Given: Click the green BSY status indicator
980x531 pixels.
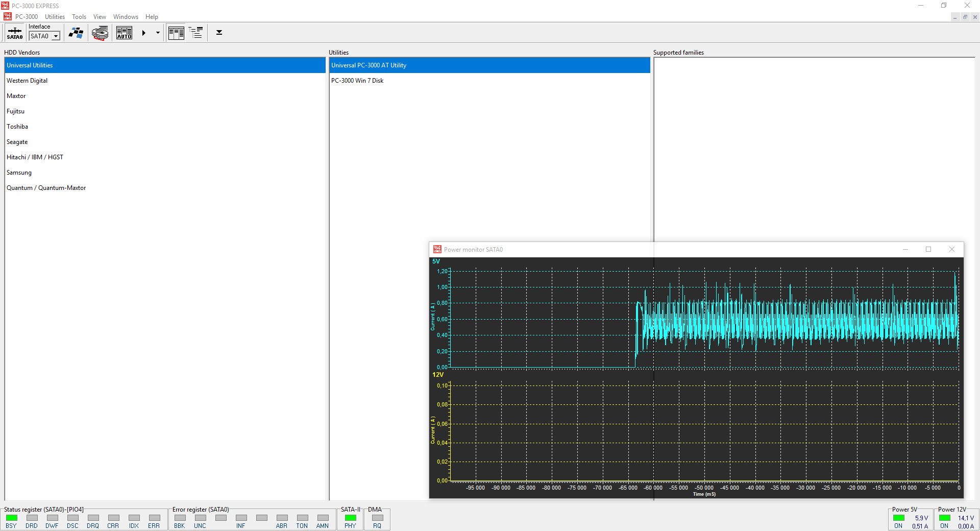Looking at the screenshot, I should [11, 518].
